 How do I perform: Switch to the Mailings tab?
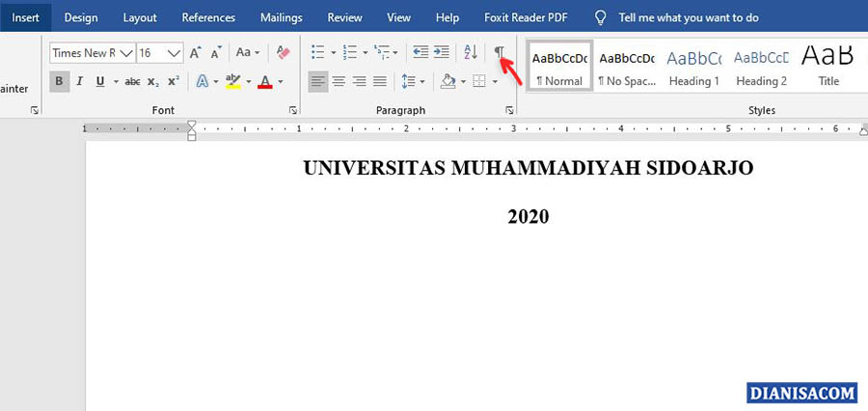coord(281,17)
